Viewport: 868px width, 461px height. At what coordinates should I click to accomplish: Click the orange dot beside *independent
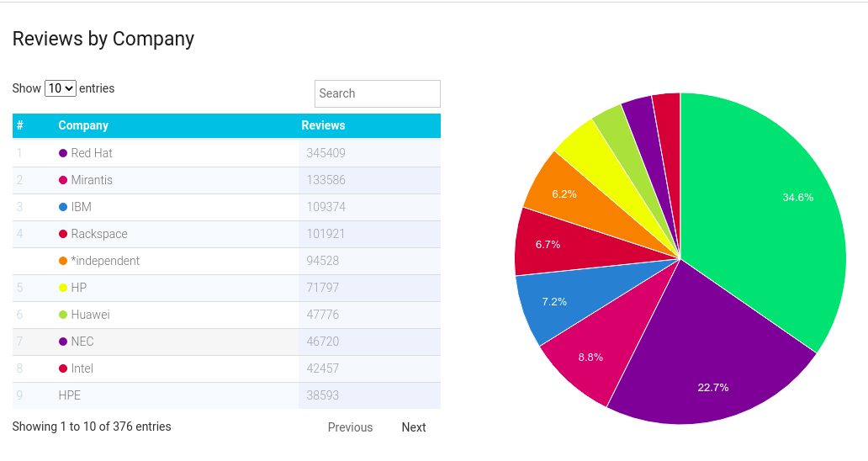tap(63, 261)
